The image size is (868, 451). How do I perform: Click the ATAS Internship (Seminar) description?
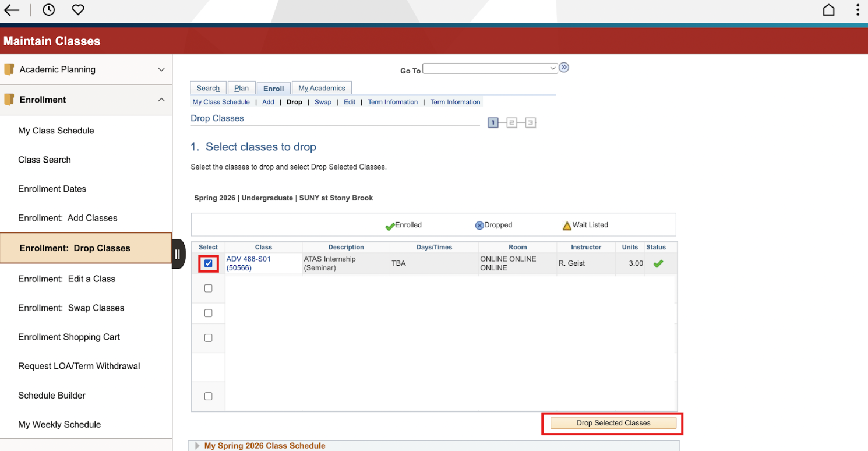(x=330, y=263)
